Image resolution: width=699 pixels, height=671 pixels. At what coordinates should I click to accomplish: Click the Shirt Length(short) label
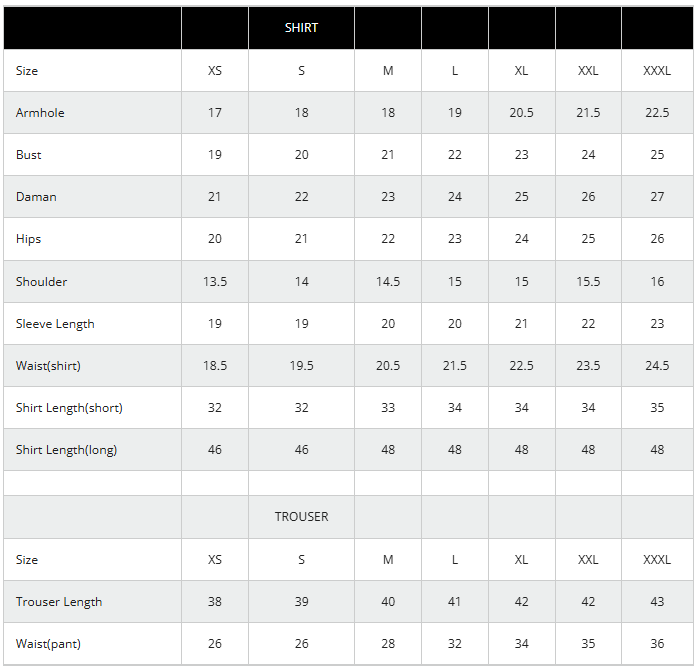69,408
